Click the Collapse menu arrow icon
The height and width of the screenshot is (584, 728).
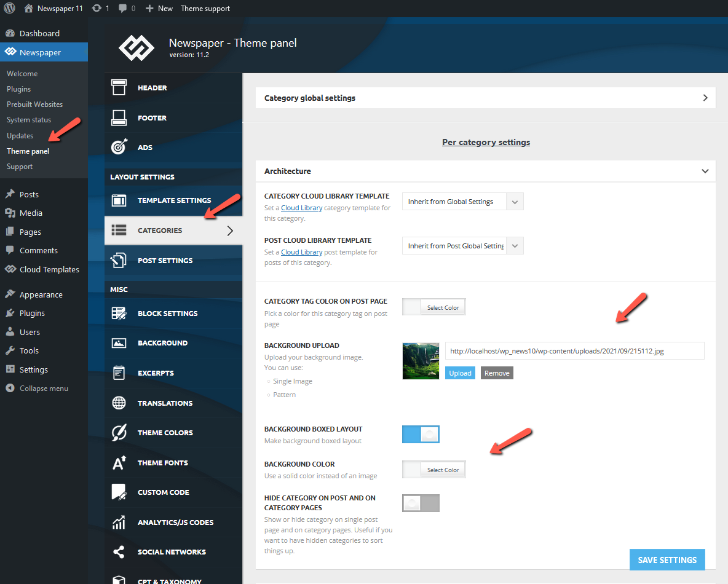10,388
